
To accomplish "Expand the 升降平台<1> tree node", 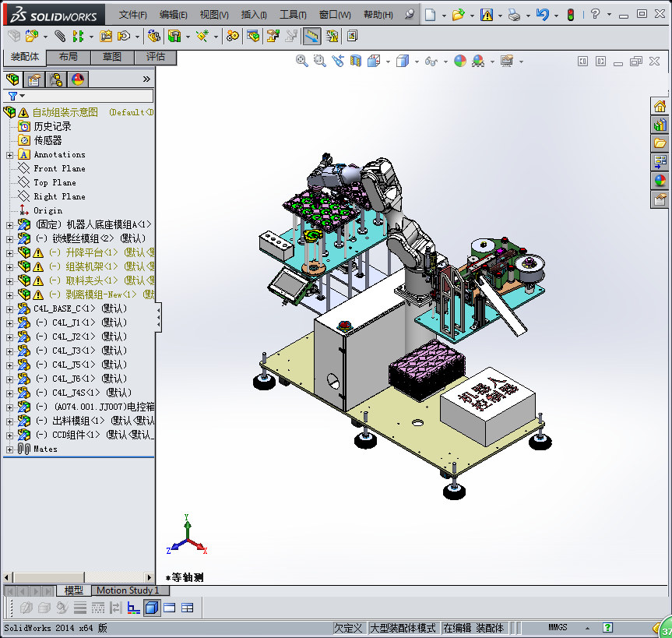I will (x=9, y=253).
